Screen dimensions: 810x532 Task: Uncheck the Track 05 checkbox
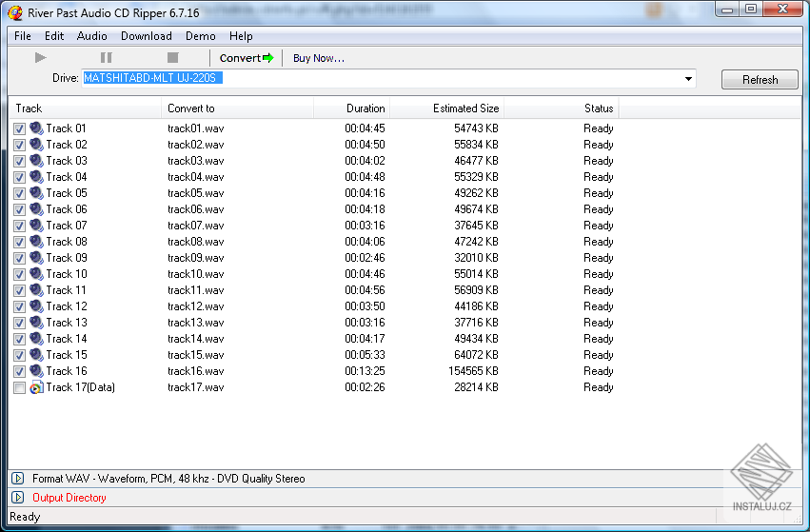(19, 194)
